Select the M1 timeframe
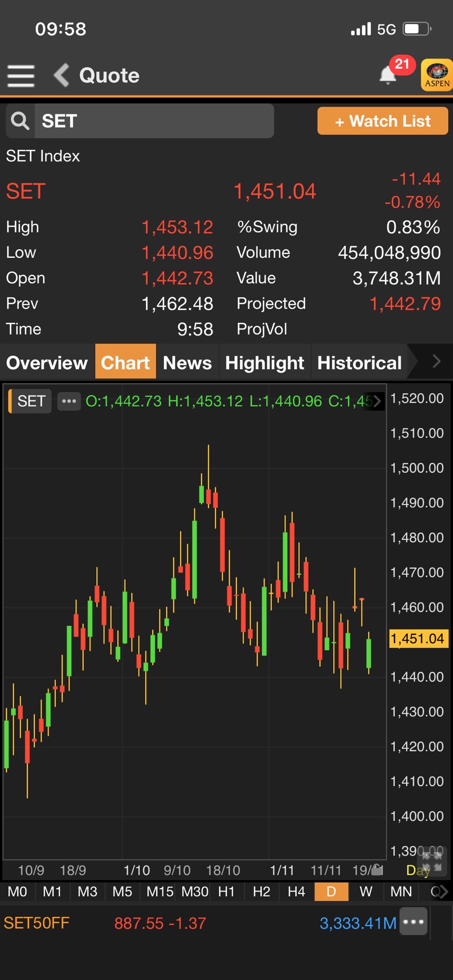Viewport: 453px width, 980px height. [52, 891]
